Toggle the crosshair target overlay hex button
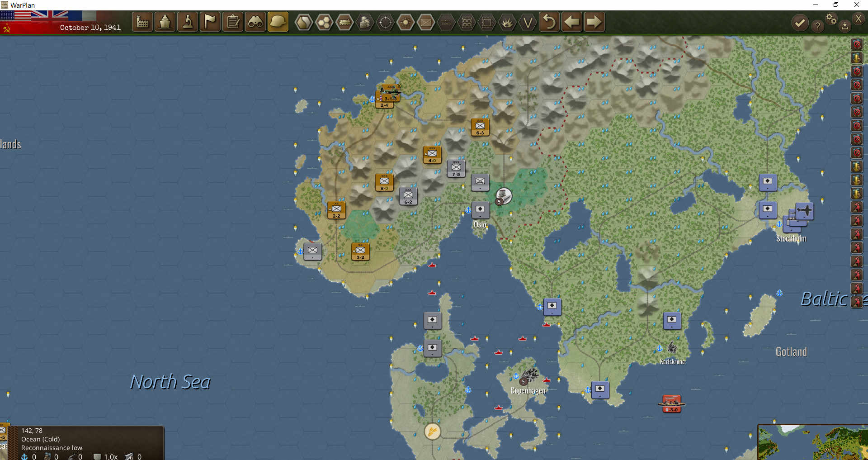The width and height of the screenshot is (868, 460). 385,22
